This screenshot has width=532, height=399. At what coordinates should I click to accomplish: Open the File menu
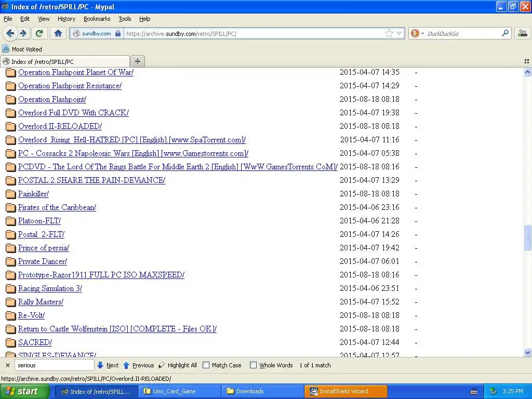pos(8,19)
